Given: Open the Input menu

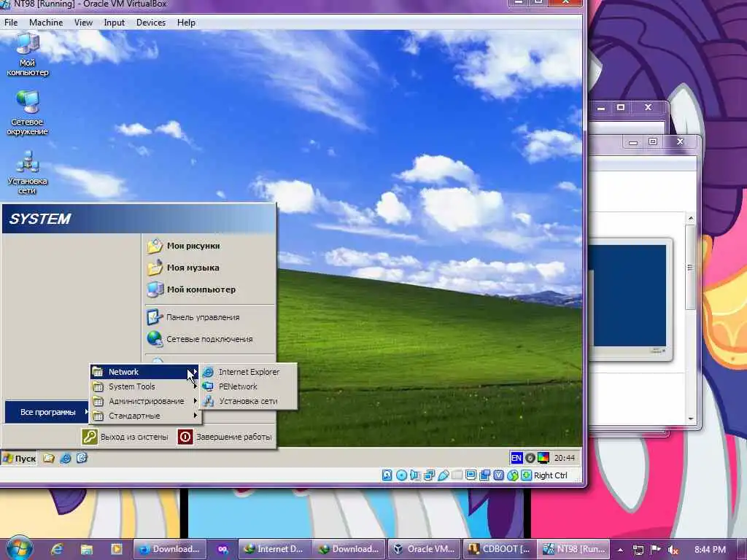Looking at the screenshot, I should 114,23.
